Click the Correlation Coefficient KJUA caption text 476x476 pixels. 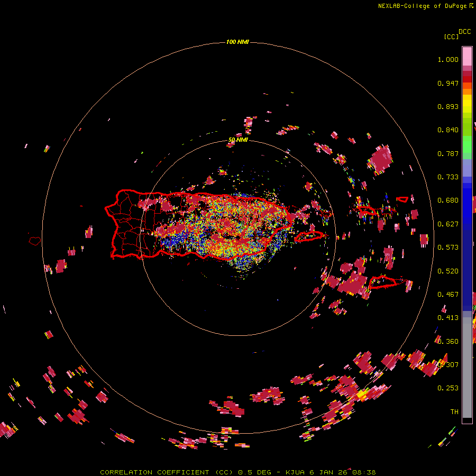pos(238,472)
